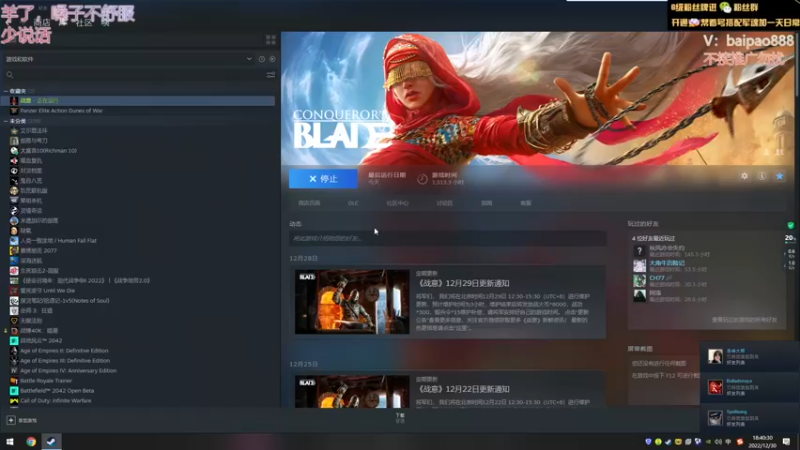
Task: Collapse the 未分类 category
Action: (6, 121)
